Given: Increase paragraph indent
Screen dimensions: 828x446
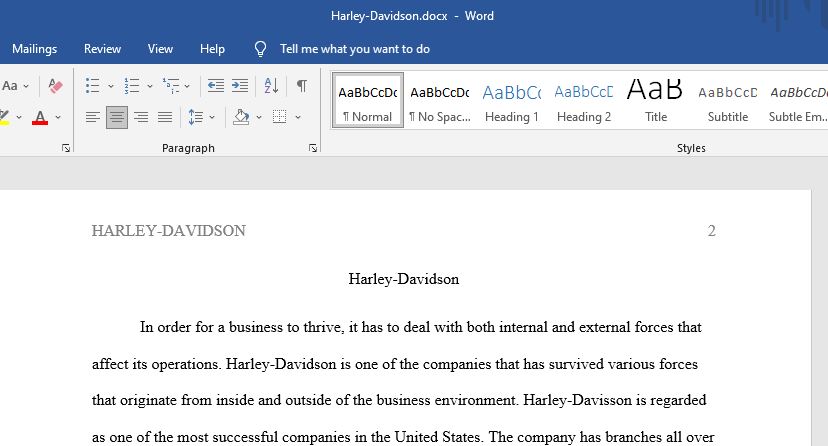Looking at the screenshot, I should point(240,86).
